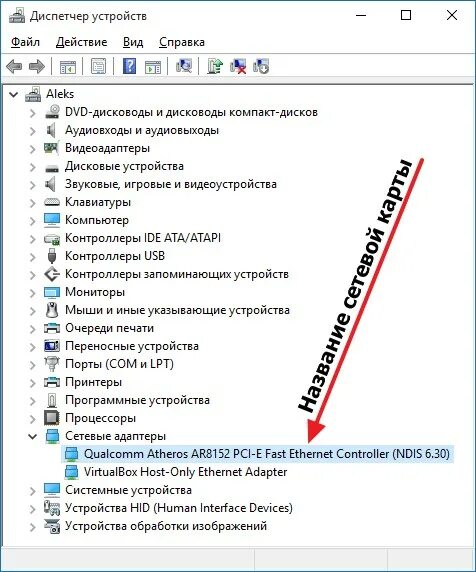Screen dimensions: 476x572
Task: Expand the Процессоры category
Action: [x=33, y=418]
